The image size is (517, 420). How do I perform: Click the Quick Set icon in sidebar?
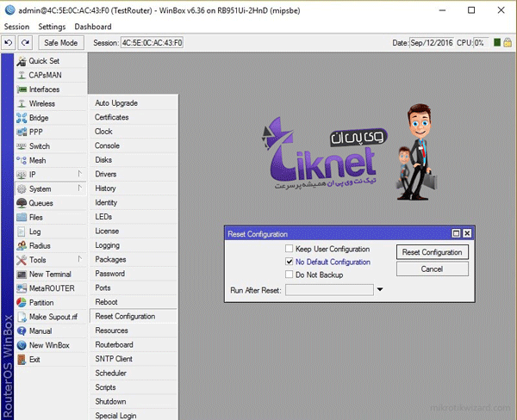(x=22, y=61)
